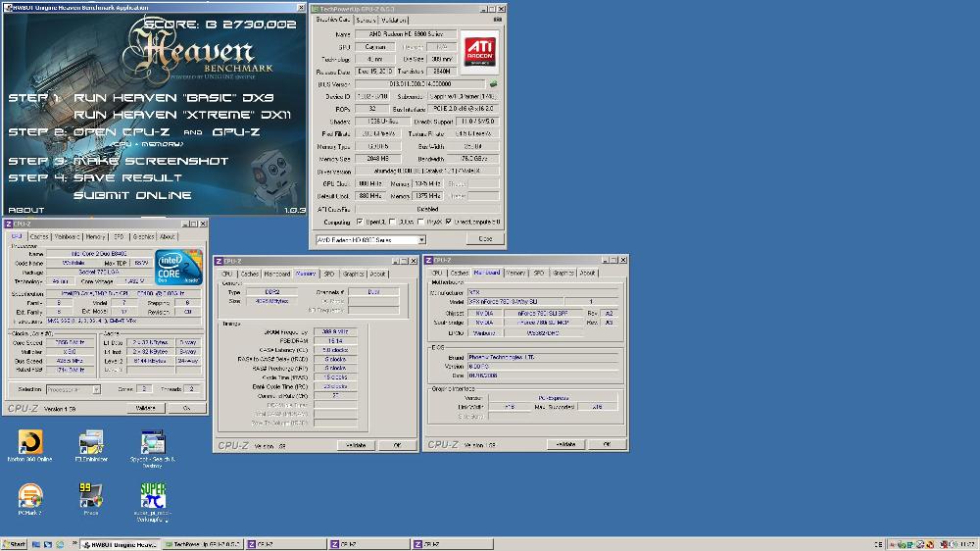
Task: Open the Windows Start menu
Action: 15,544
